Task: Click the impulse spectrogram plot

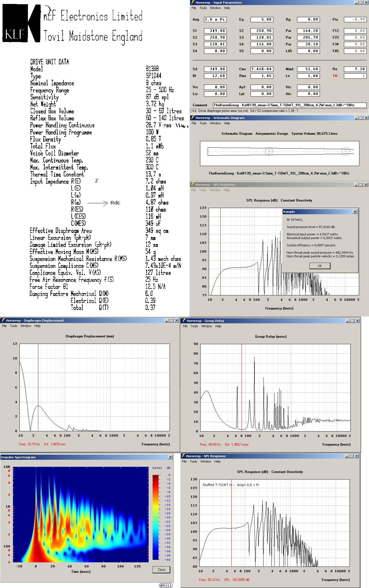Action: pos(81,514)
